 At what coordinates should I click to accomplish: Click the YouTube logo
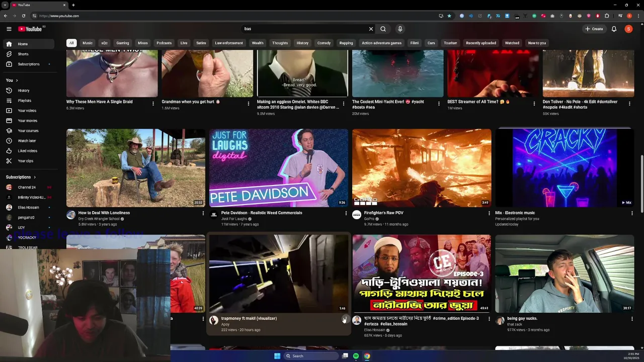click(x=31, y=29)
